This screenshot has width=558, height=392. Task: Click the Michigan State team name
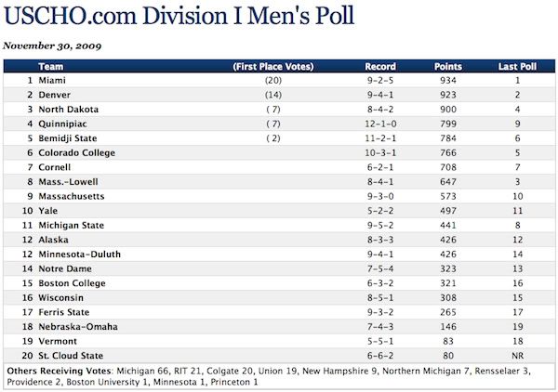click(72, 226)
